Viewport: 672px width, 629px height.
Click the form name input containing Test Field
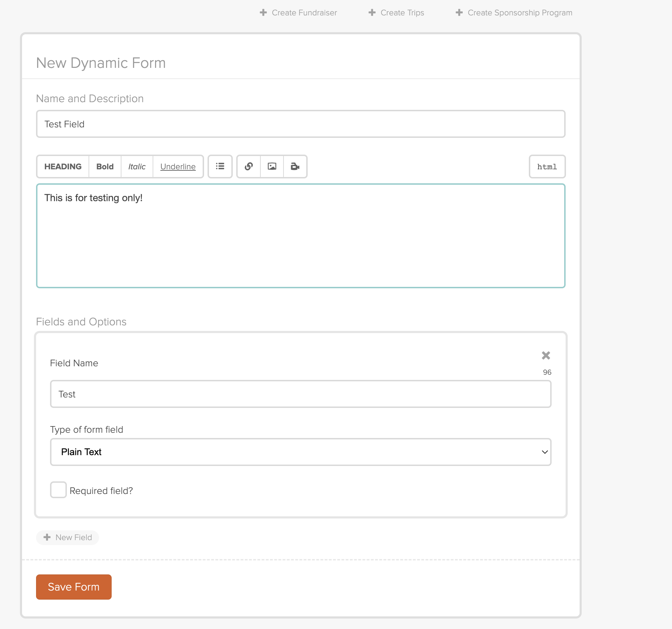(301, 124)
